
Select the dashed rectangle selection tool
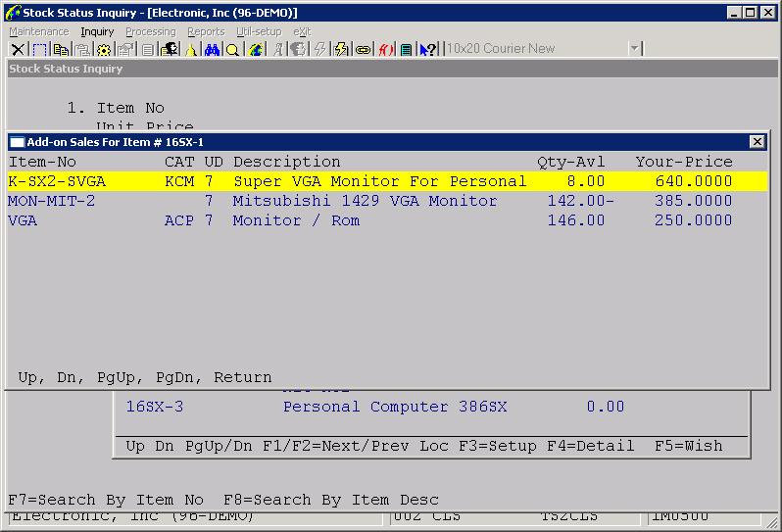coord(39,49)
